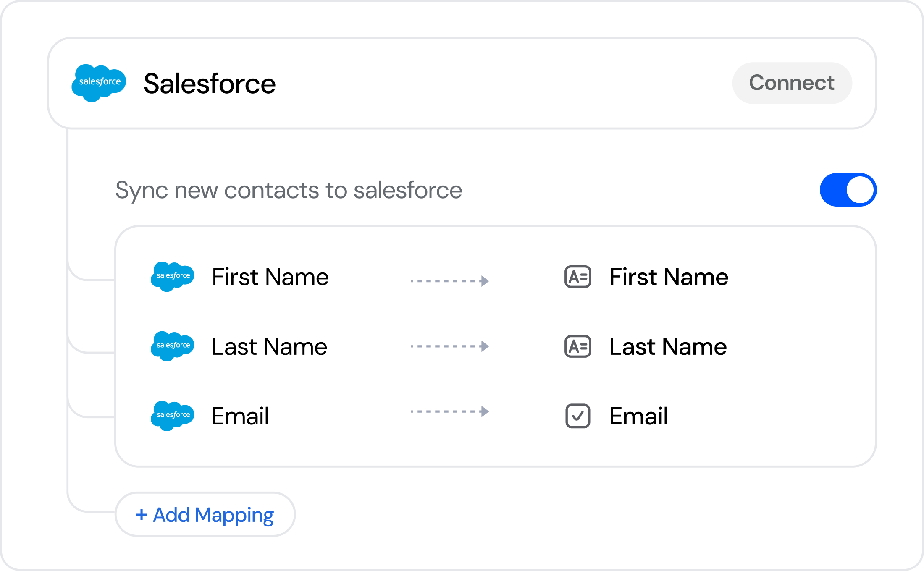Screen dimensions: 924x571
Task: Click the dashed arrow in Email mapping
Action: [450, 411]
